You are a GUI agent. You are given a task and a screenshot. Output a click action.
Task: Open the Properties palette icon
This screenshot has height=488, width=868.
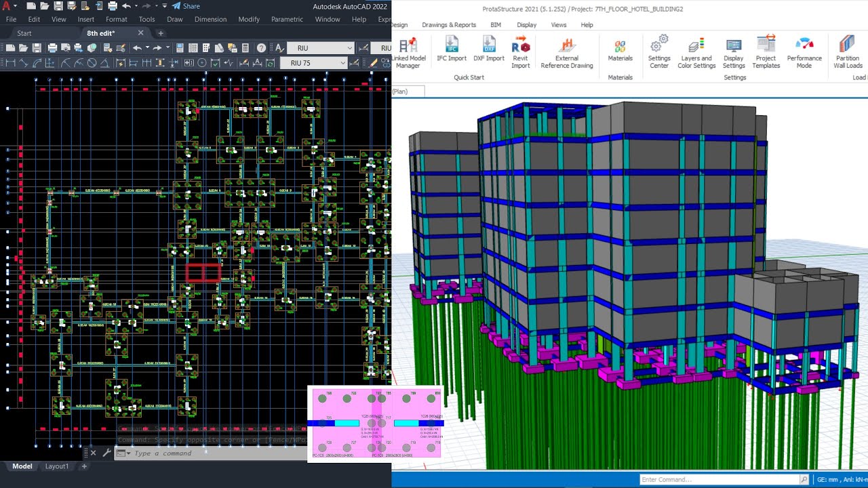(180, 48)
